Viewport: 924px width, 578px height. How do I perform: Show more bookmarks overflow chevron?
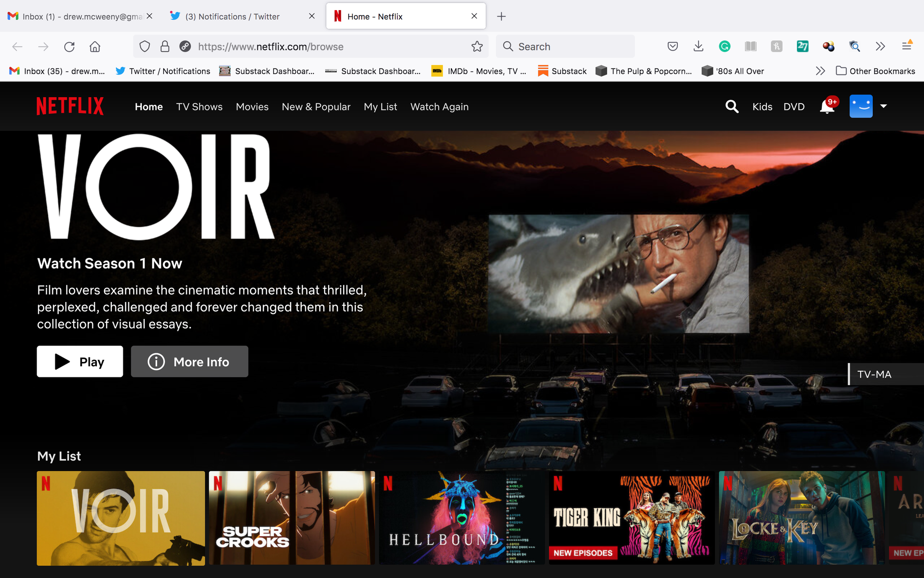coord(820,71)
